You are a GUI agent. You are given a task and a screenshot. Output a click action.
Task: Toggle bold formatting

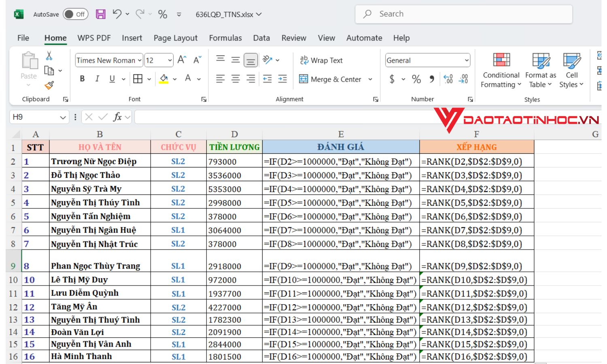click(82, 79)
